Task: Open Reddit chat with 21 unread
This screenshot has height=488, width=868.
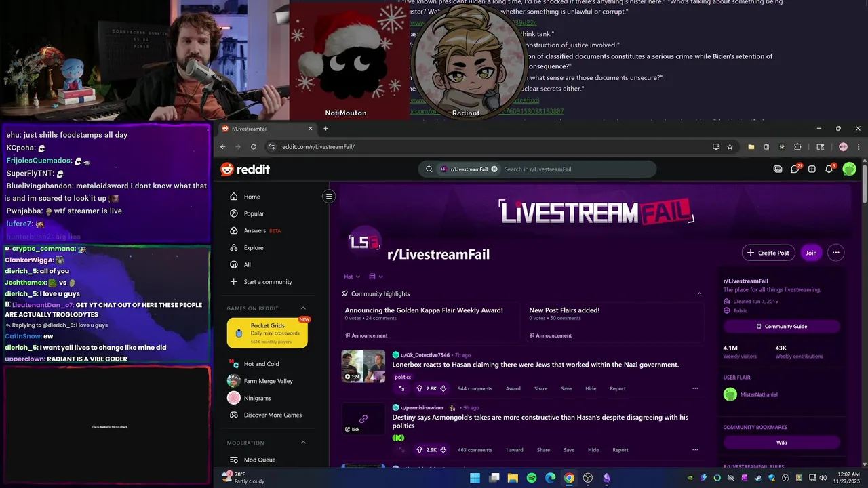Action: pos(795,169)
